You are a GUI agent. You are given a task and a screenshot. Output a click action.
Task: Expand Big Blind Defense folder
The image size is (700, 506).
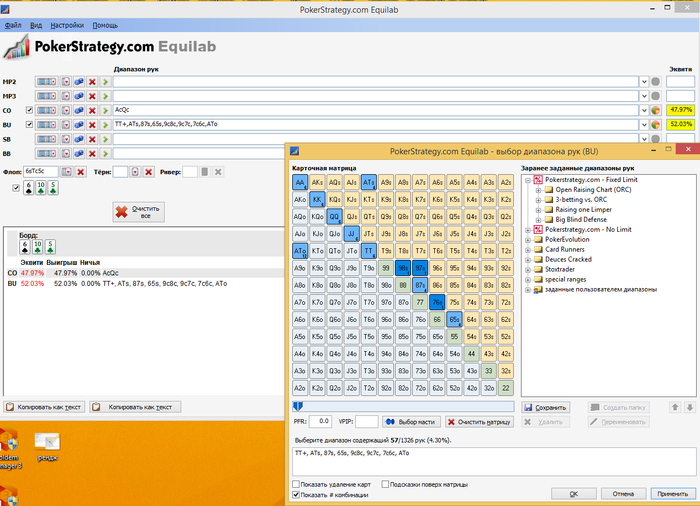click(x=538, y=220)
